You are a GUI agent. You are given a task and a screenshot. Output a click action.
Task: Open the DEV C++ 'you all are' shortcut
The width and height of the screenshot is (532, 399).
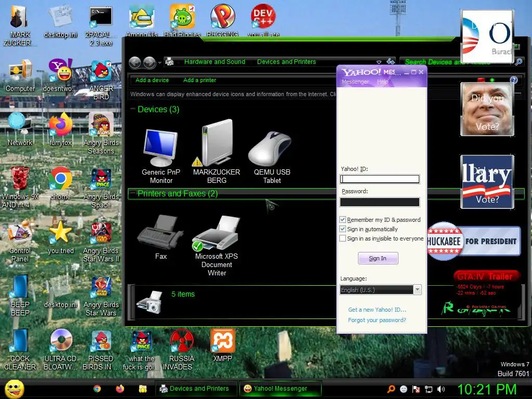[263, 20]
